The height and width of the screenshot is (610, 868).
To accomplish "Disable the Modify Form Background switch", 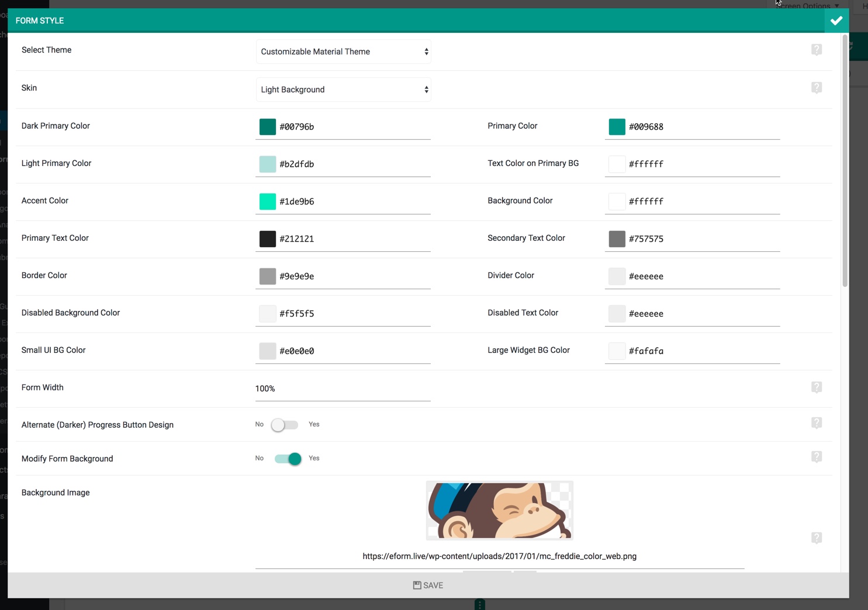I will pos(287,459).
